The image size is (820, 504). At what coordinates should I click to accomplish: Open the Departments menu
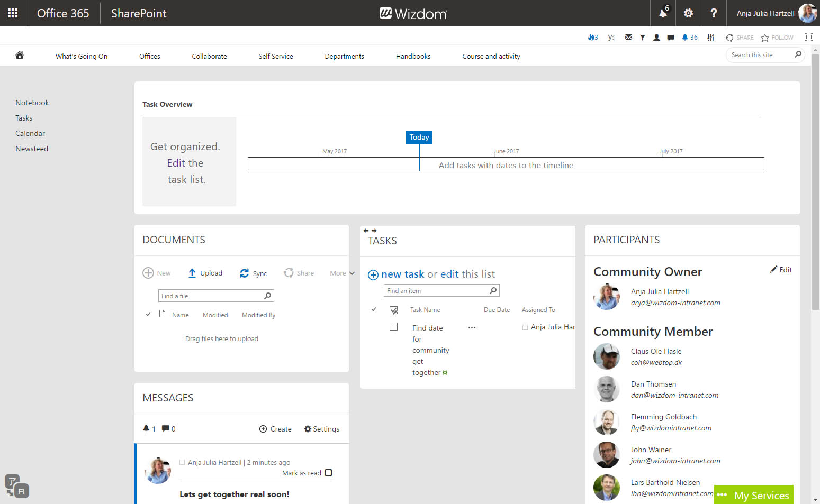[345, 56]
